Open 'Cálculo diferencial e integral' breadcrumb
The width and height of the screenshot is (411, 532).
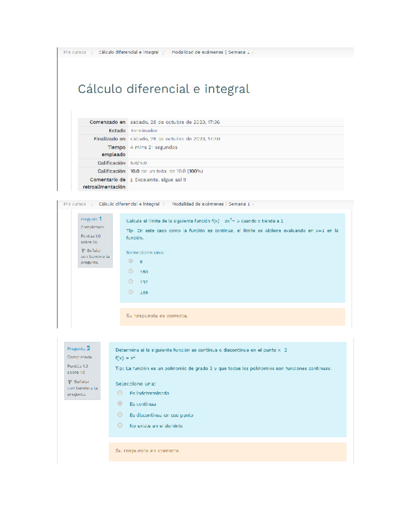pyautogui.click(x=128, y=52)
